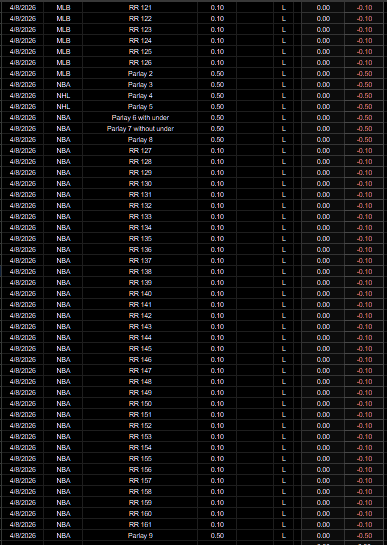This screenshot has width=387, height=545.
Task: Click the RR 145 cell
Action: pyautogui.click(x=140, y=349)
